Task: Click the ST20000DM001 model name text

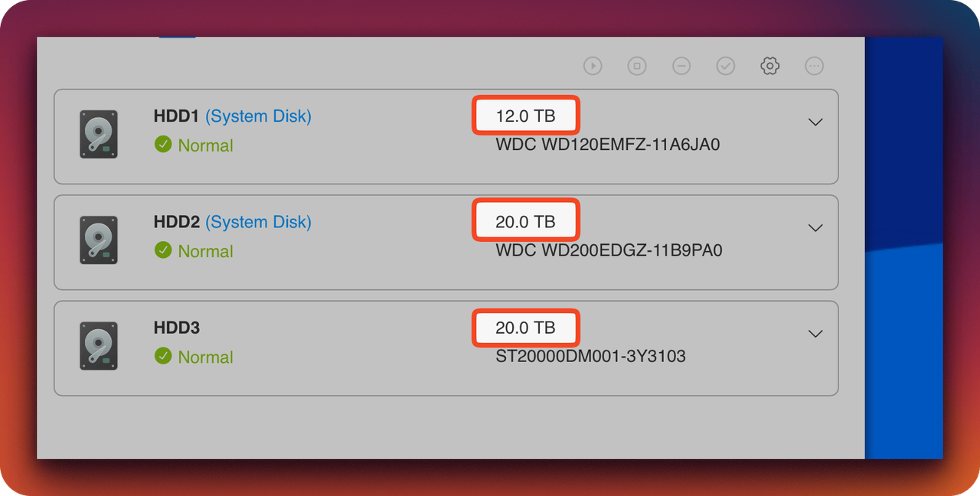Action: (x=591, y=356)
